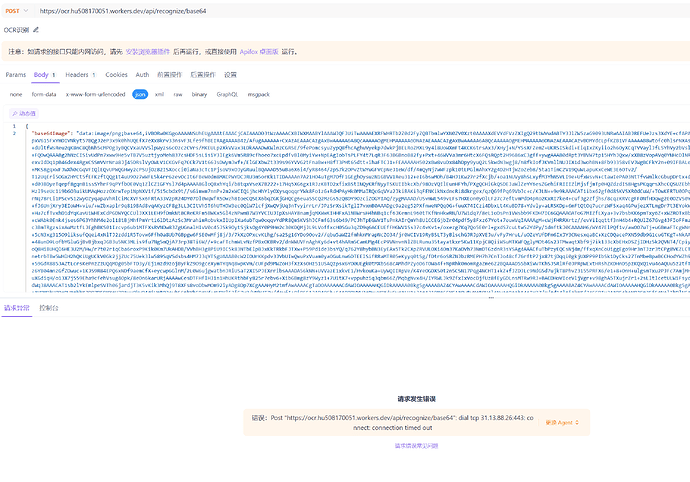
Task: Select the x-www-form-urlencoded body type
Action: tap(95, 94)
